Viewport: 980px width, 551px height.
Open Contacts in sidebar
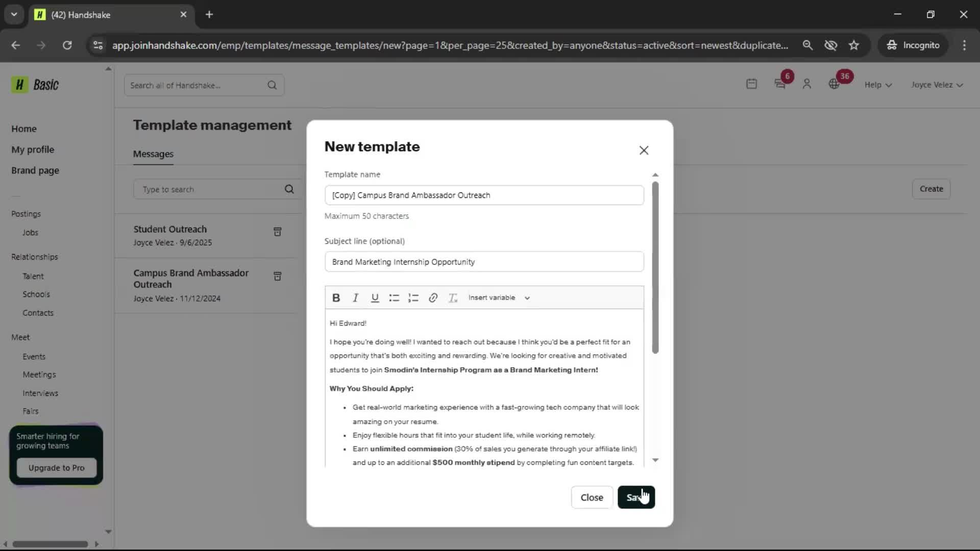tap(38, 313)
